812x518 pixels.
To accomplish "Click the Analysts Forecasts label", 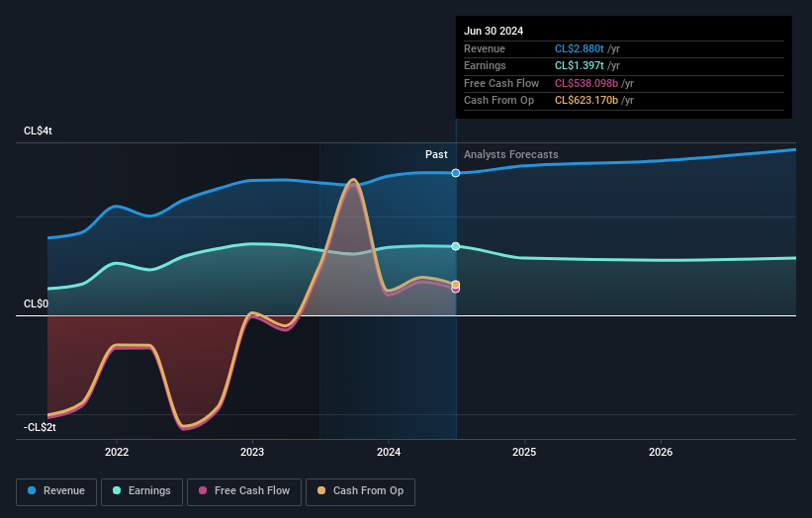I will coord(511,154).
